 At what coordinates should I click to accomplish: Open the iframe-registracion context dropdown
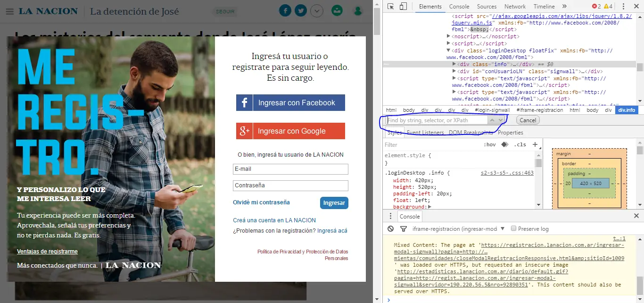[x=458, y=229]
